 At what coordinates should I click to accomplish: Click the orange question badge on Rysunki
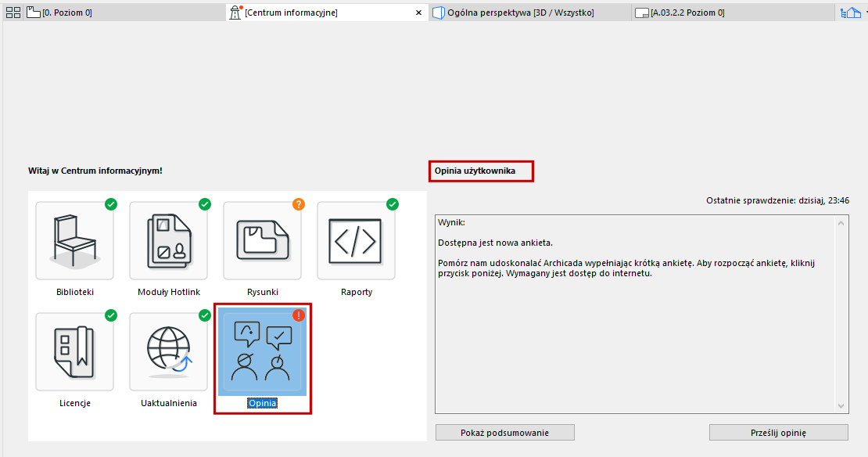point(299,204)
